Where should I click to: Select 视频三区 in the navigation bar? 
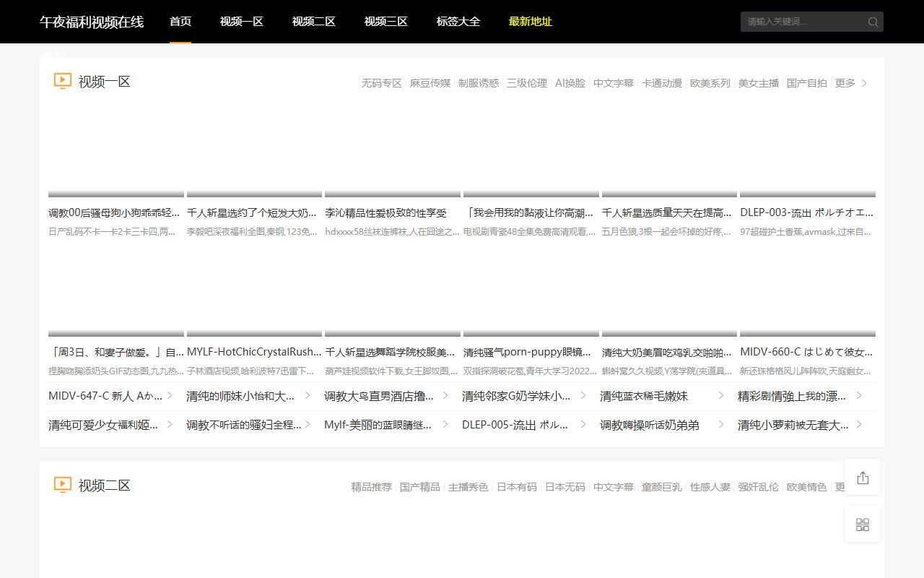386,22
